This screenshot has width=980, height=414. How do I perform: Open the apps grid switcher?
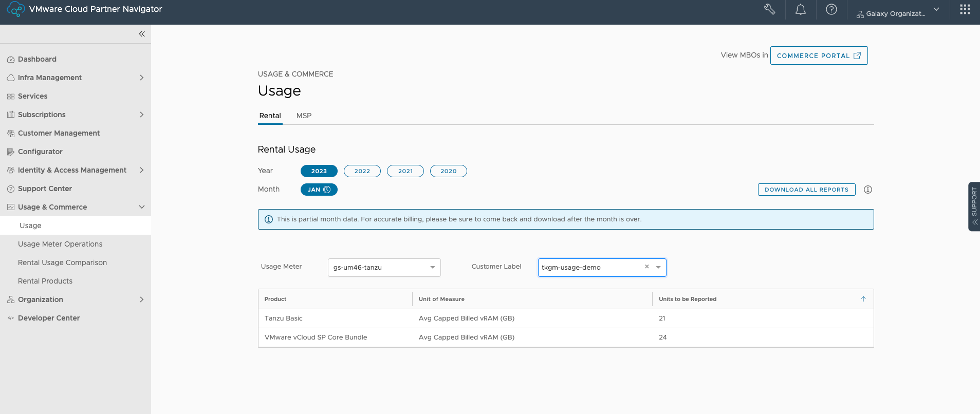coord(965,9)
